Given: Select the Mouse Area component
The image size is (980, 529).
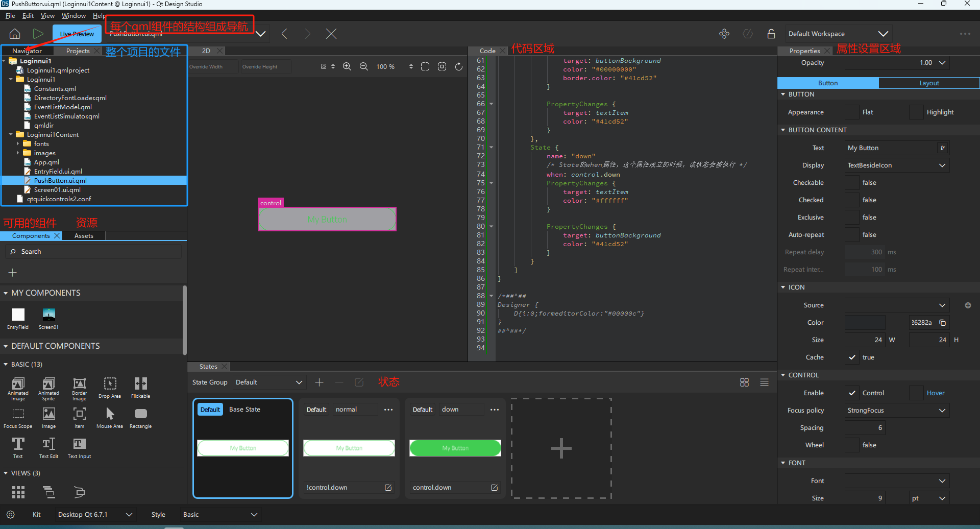Looking at the screenshot, I should 110,418.
